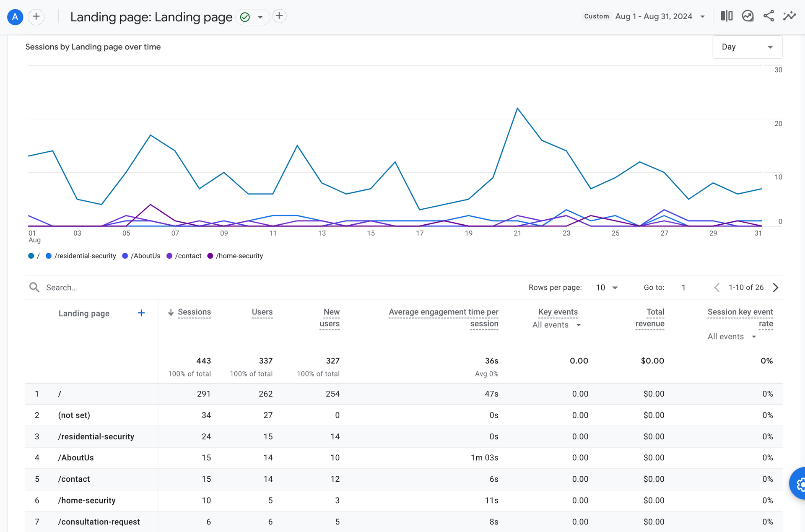Click the add comparison plus icon

click(x=36, y=17)
